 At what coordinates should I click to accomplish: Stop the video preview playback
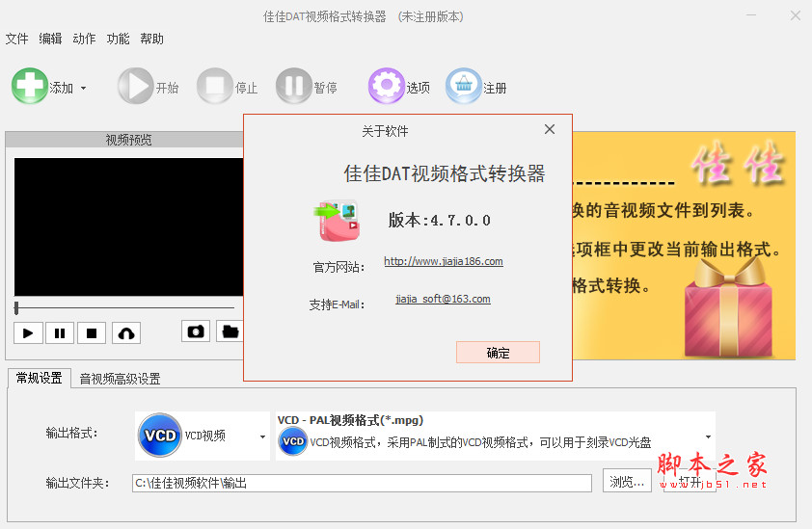coord(92,332)
